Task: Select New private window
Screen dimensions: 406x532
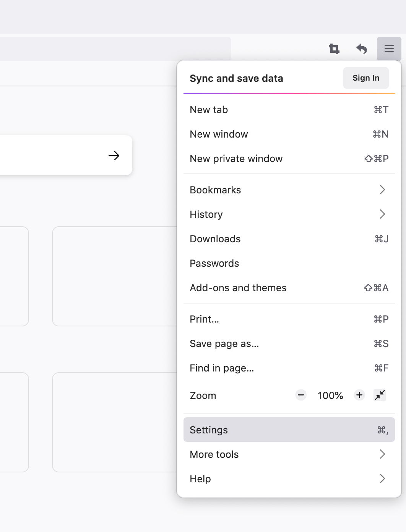Action: tap(289, 159)
